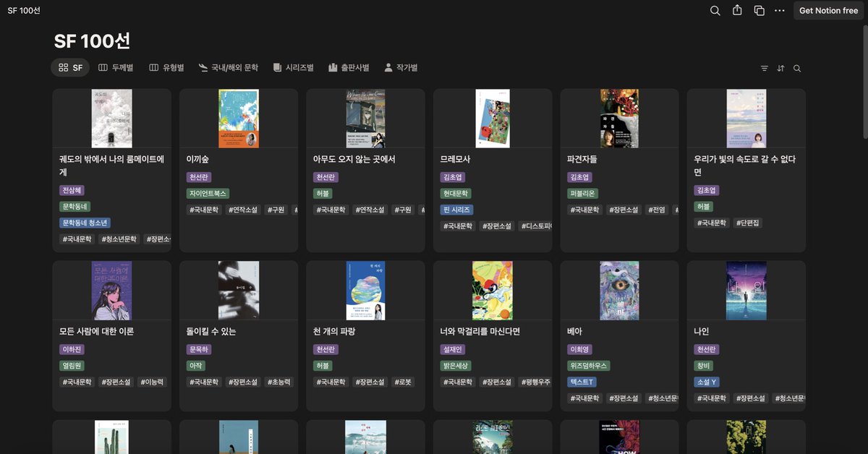Click the #평행우주 tag
This screenshot has width=868, height=454.
(x=535, y=382)
